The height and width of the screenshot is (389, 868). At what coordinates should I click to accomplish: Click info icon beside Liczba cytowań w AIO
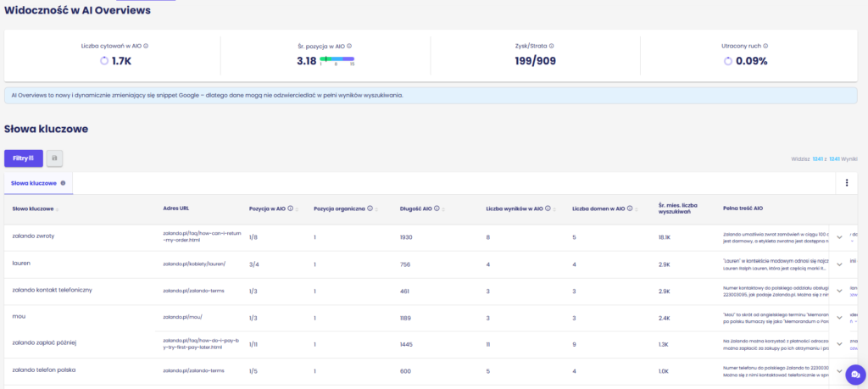tap(146, 46)
